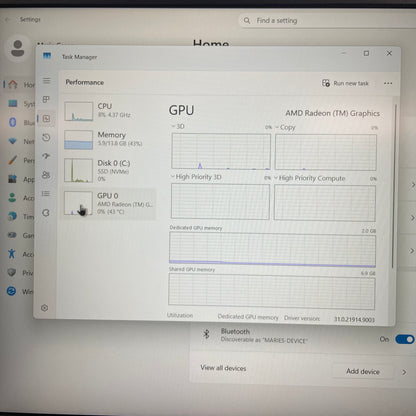Select GPU 0 performance entry
416x416 pixels.
(109, 203)
